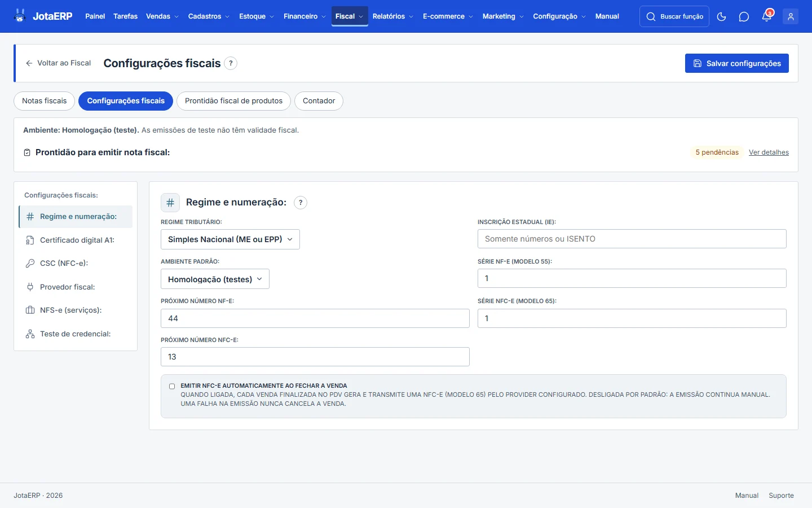
Task: Click the 5 pendências badge
Action: pos(717,152)
